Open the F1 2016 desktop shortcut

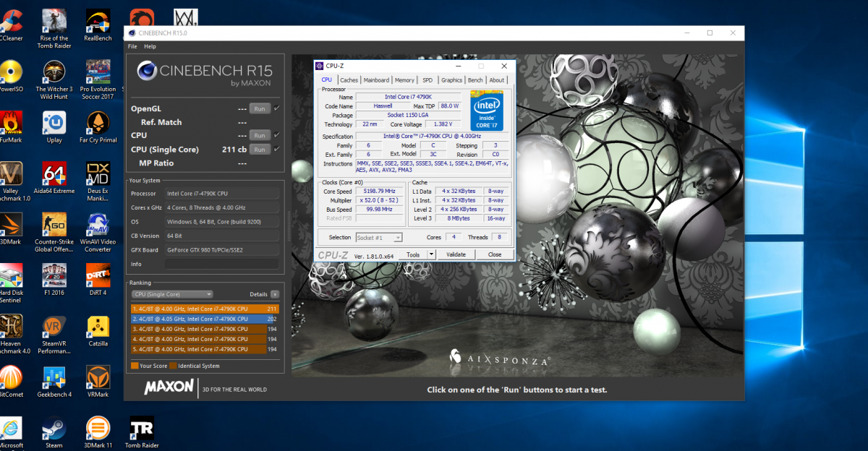click(54, 278)
